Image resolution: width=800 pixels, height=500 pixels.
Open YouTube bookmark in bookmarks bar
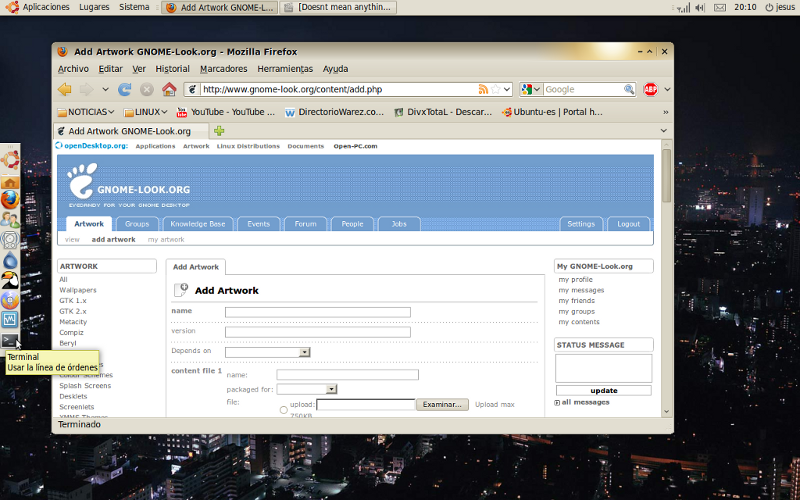tap(226, 112)
